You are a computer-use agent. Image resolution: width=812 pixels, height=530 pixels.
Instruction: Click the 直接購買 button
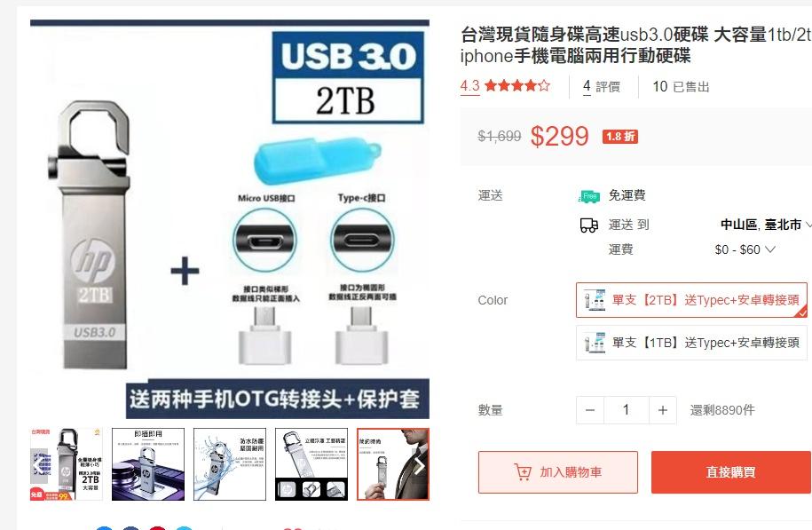point(730,472)
